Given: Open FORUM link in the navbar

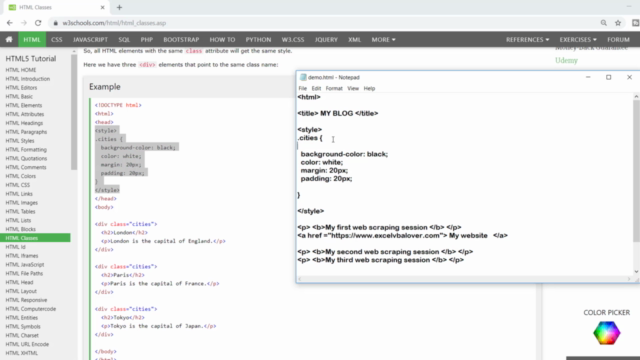Looking at the screenshot, I should click(x=618, y=40).
